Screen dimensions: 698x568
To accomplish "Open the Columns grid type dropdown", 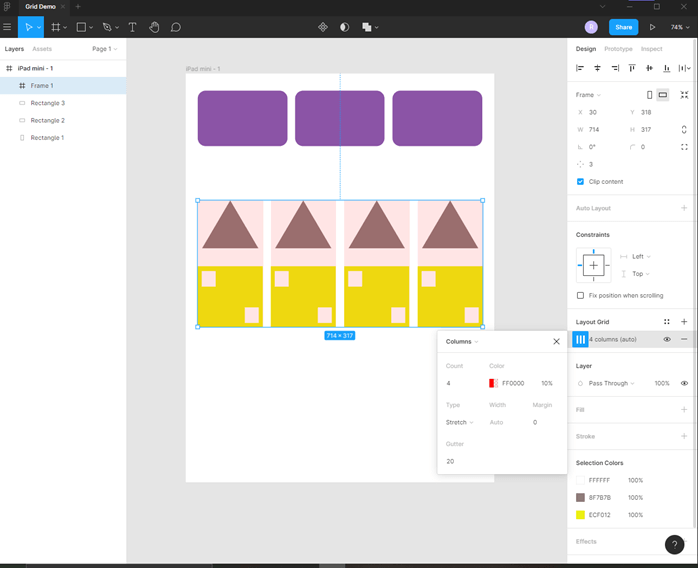I will 462,341.
